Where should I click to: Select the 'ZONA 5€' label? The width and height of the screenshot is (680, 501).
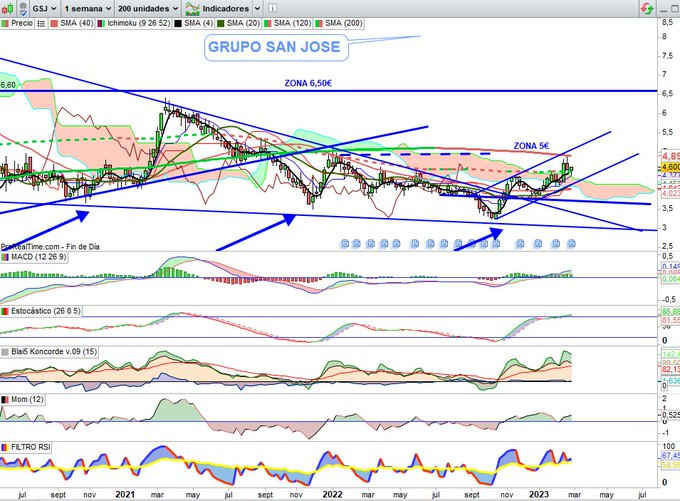(x=531, y=146)
